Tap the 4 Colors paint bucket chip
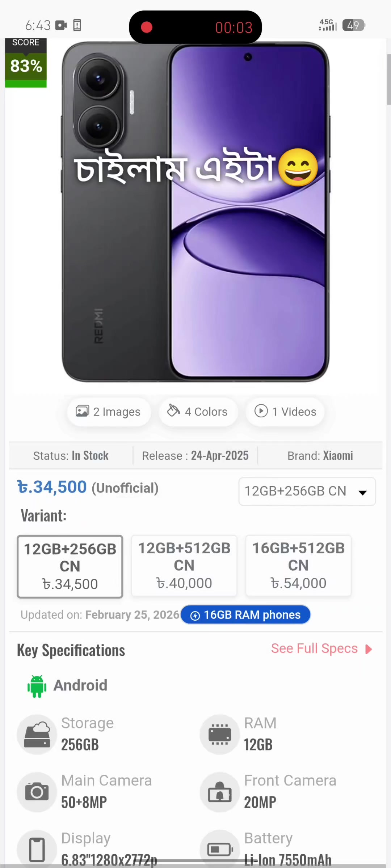 pyautogui.click(x=198, y=412)
